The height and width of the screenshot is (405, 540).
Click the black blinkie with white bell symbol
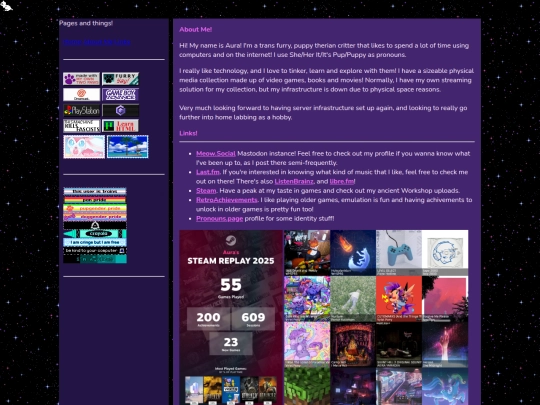tap(95, 225)
